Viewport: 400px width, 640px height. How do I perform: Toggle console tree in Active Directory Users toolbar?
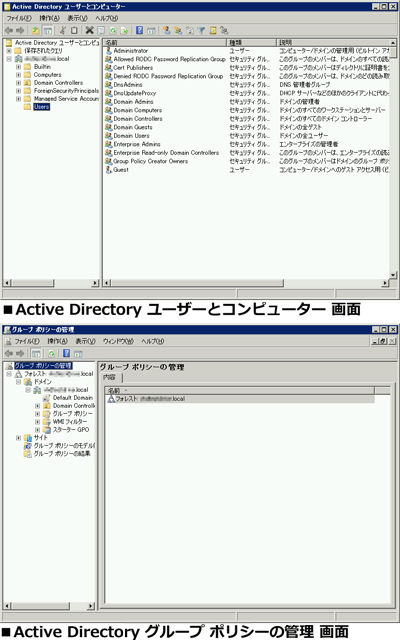coord(48,30)
